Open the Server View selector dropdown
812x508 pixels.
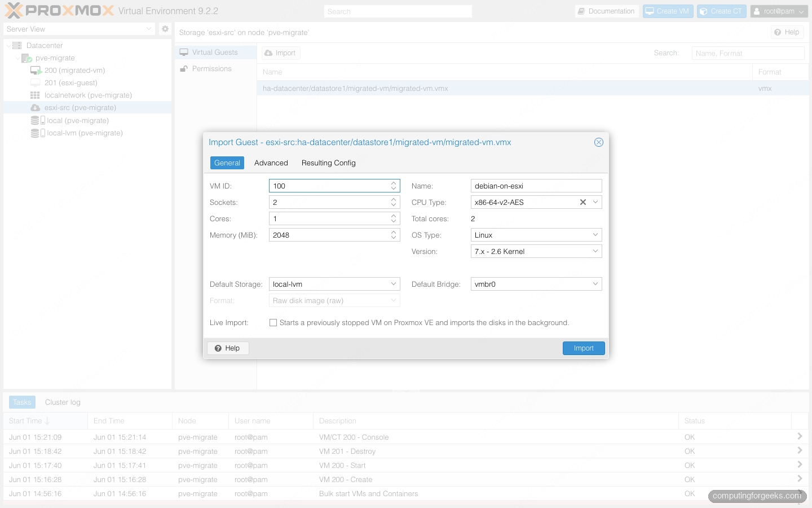click(149, 29)
